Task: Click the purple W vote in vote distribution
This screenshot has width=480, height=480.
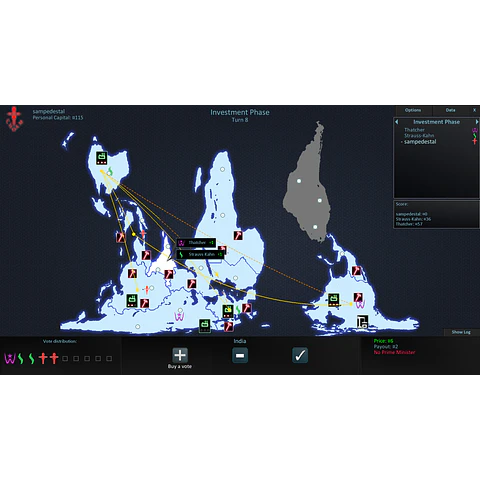Action: pos(10,359)
